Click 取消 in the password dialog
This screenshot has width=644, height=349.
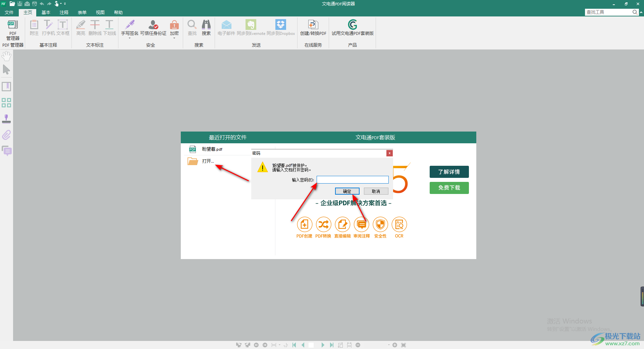(x=376, y=191)
